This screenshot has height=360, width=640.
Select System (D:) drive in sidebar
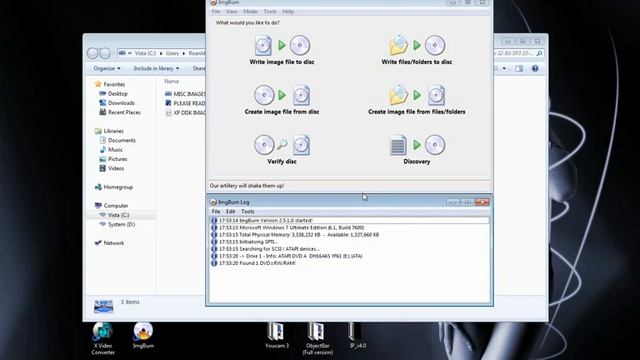pyautogui.click(x=117, y=224)
